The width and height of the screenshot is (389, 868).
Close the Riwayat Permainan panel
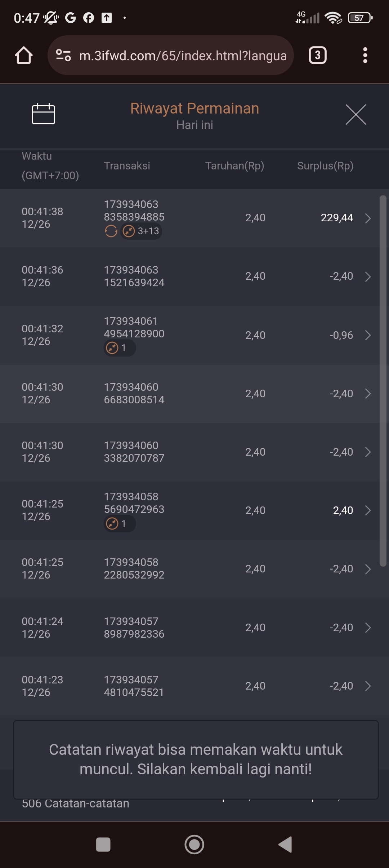click(356, 115)
